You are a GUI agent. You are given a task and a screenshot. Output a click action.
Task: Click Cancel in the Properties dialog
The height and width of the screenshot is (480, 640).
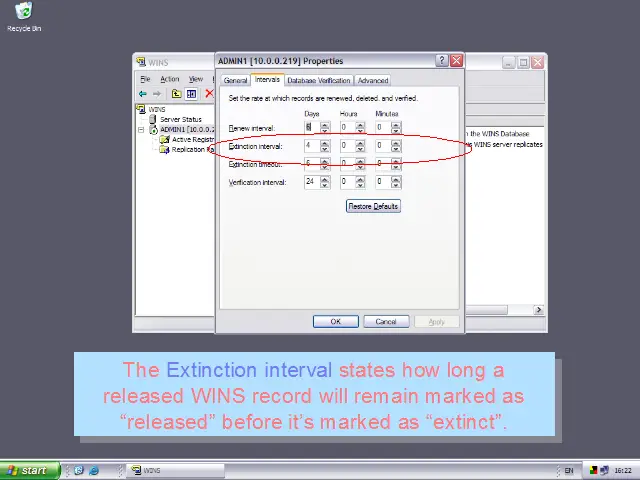click(386, 322)
